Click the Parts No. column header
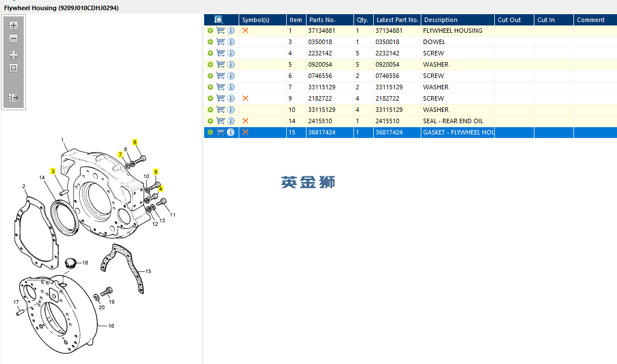The image size is (617, 364). coord(330,20)
